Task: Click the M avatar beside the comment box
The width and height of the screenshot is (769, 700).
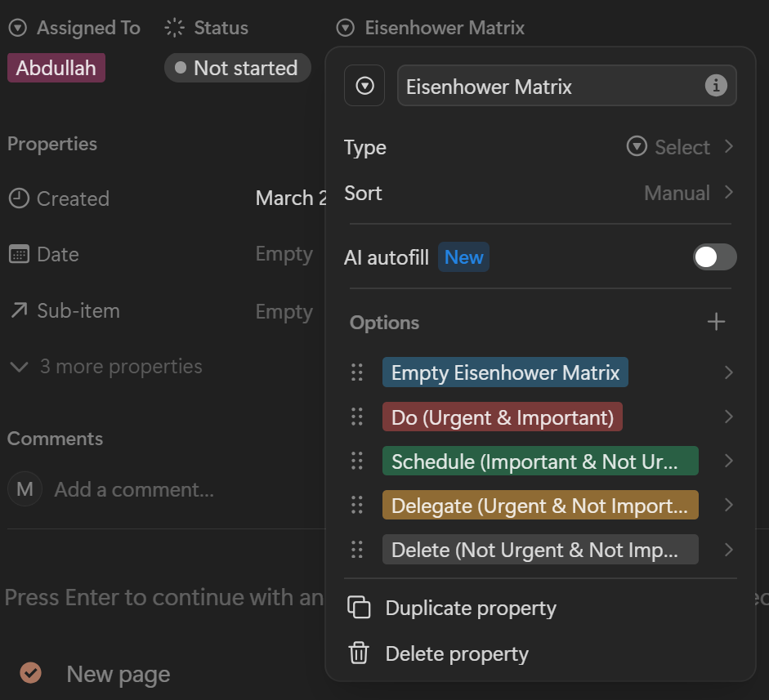Action: 25,488
